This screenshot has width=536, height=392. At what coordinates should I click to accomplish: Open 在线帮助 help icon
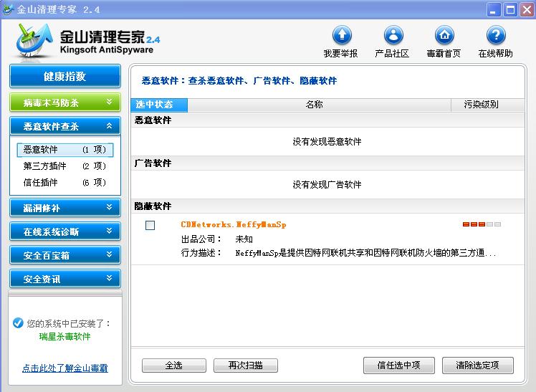click(496, 35)
